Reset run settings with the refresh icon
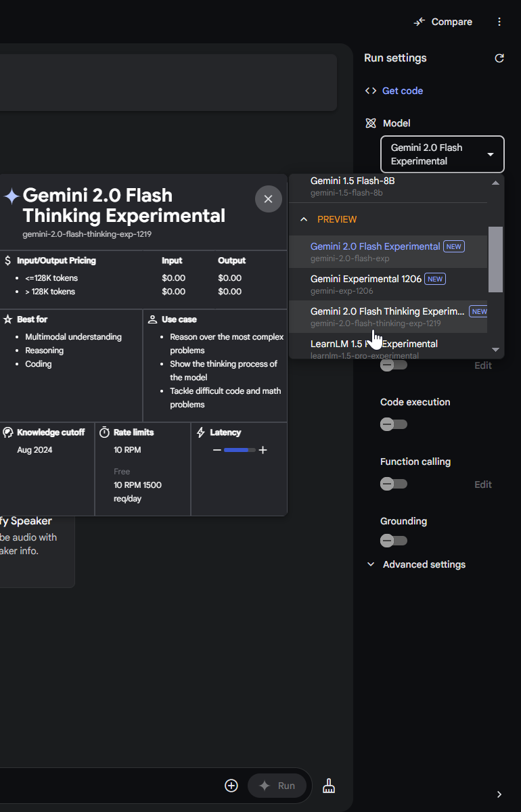The height and width of the screenshot is (812, 521). coord(499,58)
